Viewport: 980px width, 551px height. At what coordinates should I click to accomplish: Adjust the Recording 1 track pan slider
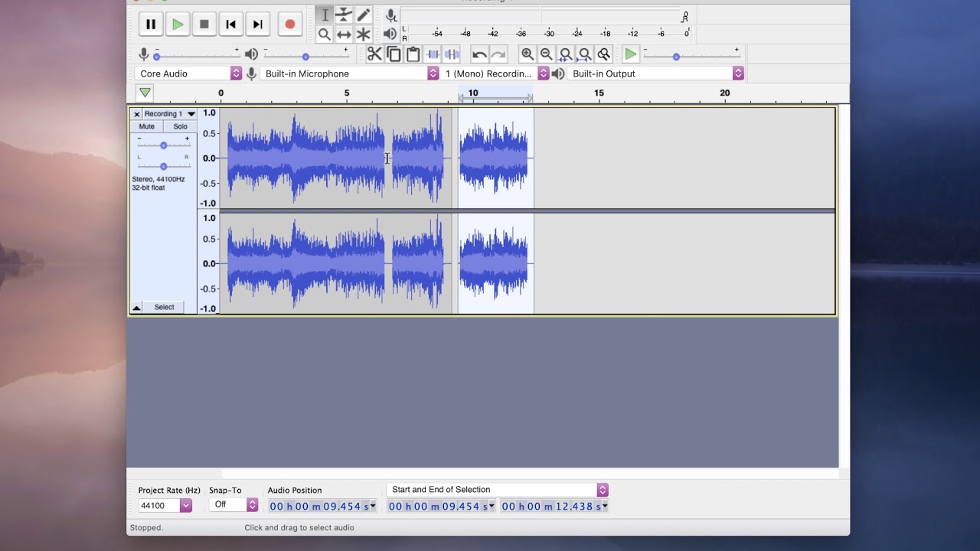(x=163, y=166)
